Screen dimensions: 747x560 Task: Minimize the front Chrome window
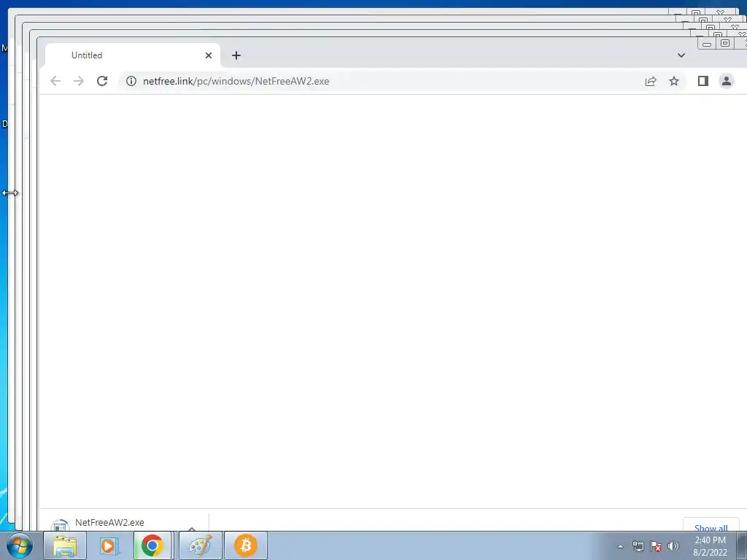[707, 43]
